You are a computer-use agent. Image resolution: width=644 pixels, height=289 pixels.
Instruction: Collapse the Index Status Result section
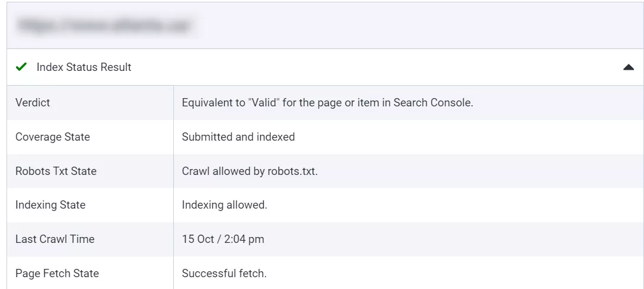point(628,67)
